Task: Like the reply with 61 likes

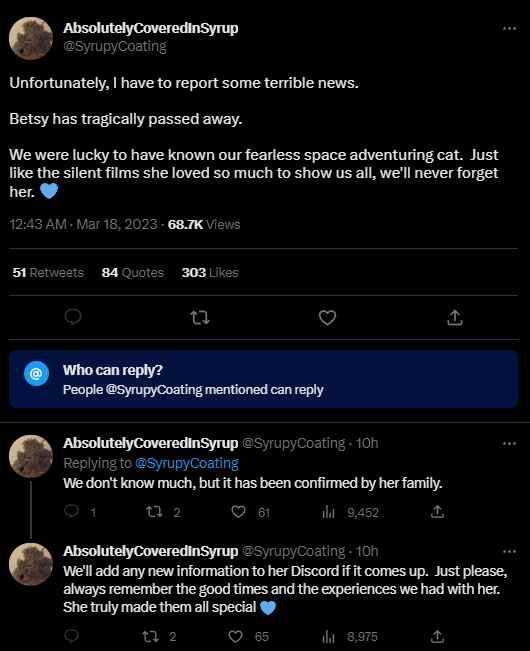Action: coord(238,512)
